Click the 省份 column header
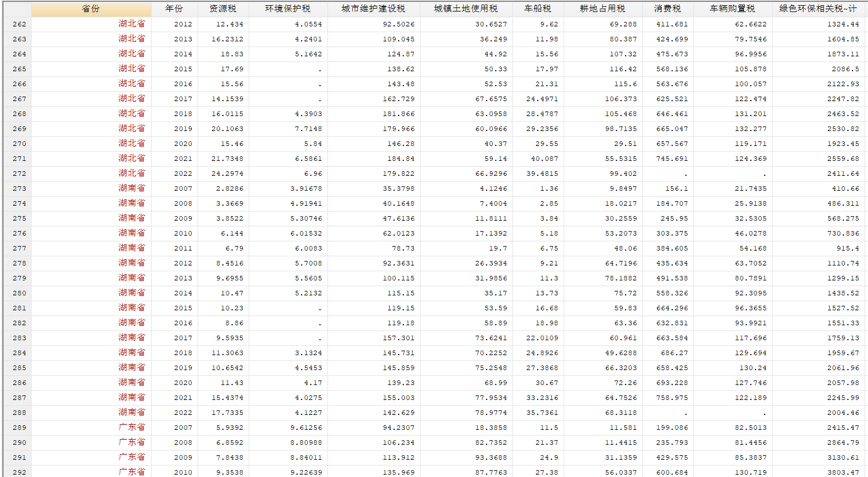The height and width of the screenshot is (477, 868). tap(91, 9)
